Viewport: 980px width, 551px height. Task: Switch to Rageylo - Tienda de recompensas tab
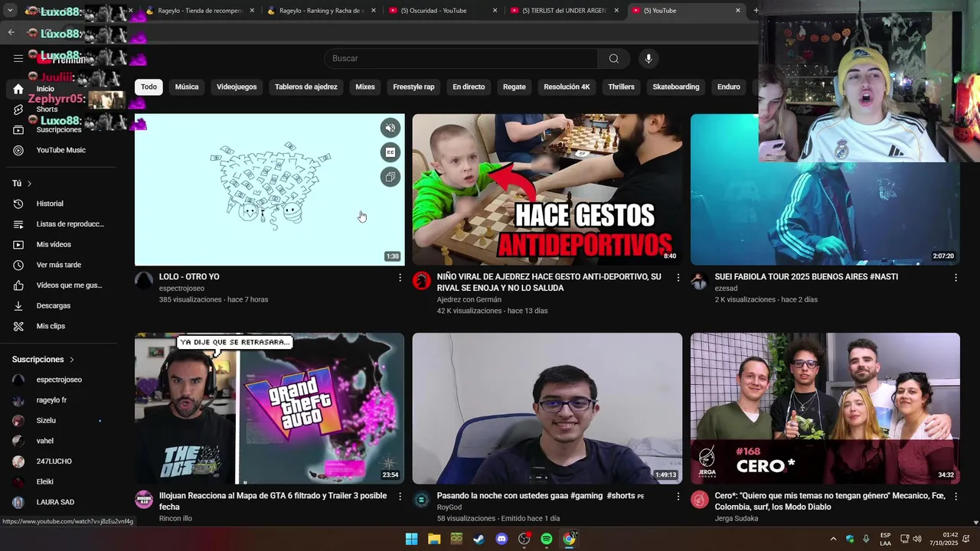click(201, 11)
